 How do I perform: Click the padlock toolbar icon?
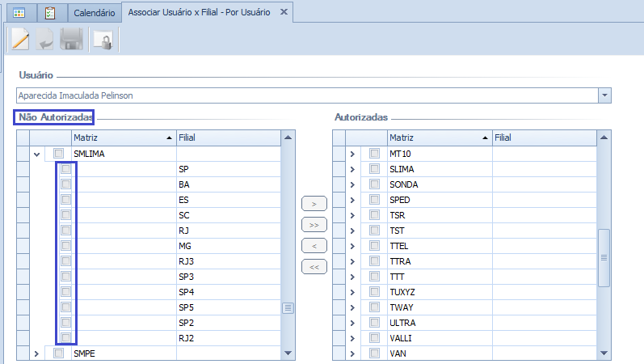point(103,40)
